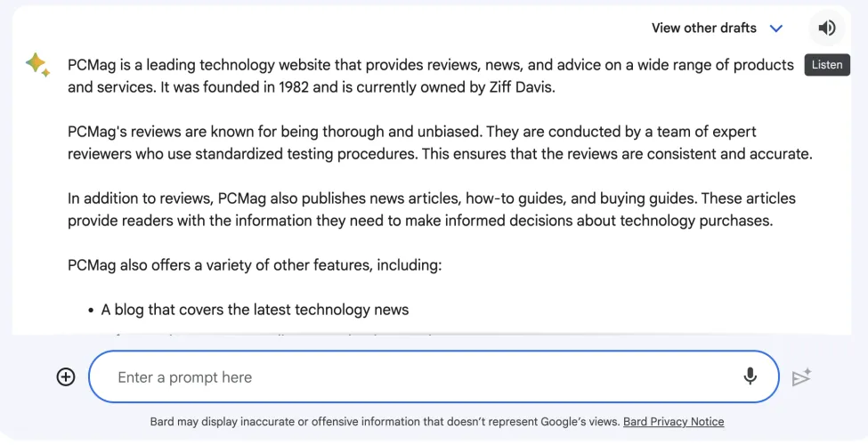Click the Bard may display inaccurate disclaimer text

[x=384, y=422]
